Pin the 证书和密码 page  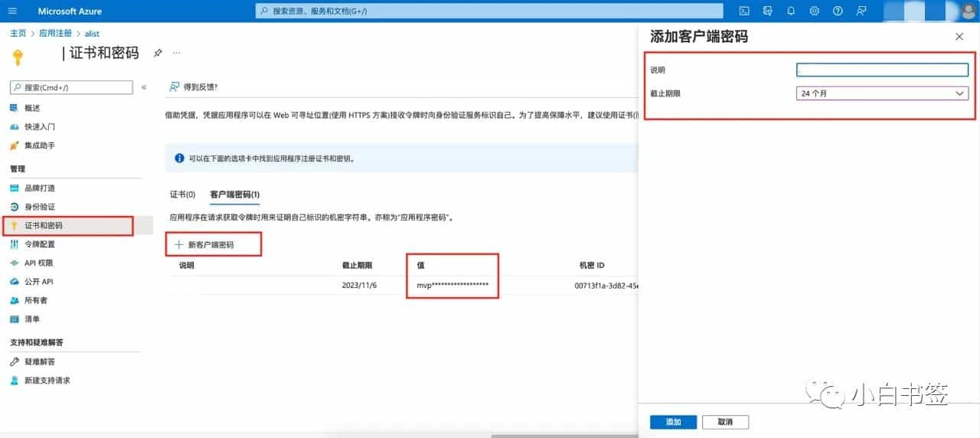(158, 53)
